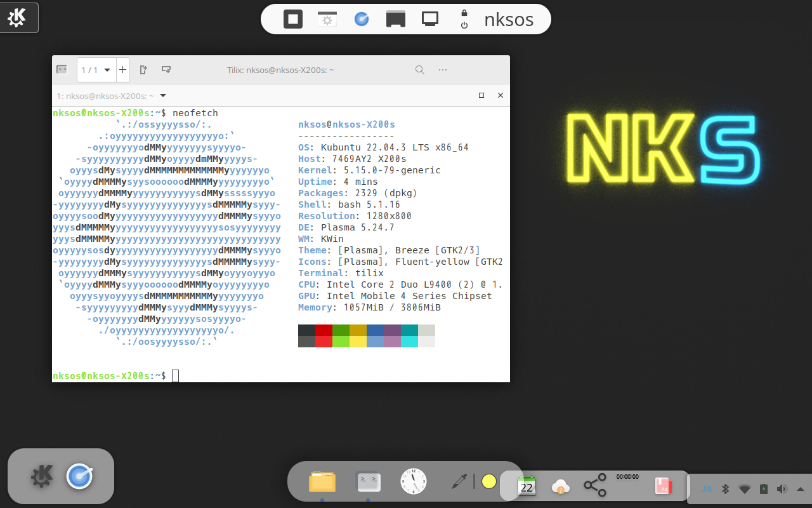Open the battery status in the system tray
This screenshot has width=812, height=508.
pos(764,489)
